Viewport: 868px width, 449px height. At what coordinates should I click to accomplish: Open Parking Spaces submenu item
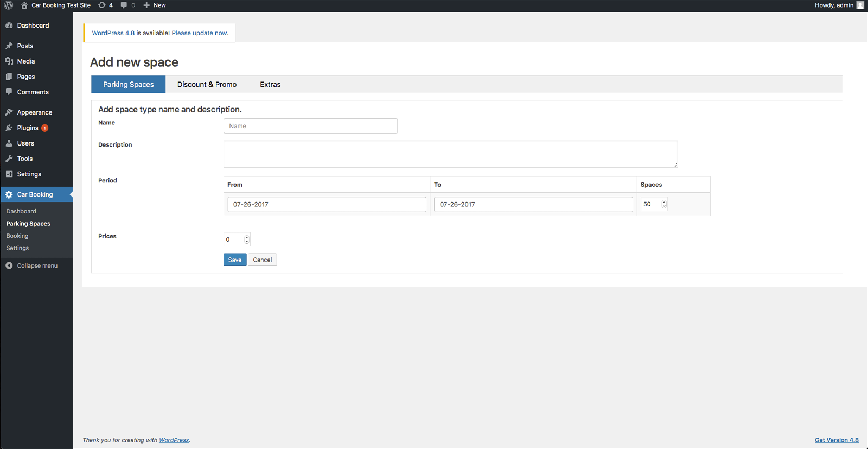[28, 224]
